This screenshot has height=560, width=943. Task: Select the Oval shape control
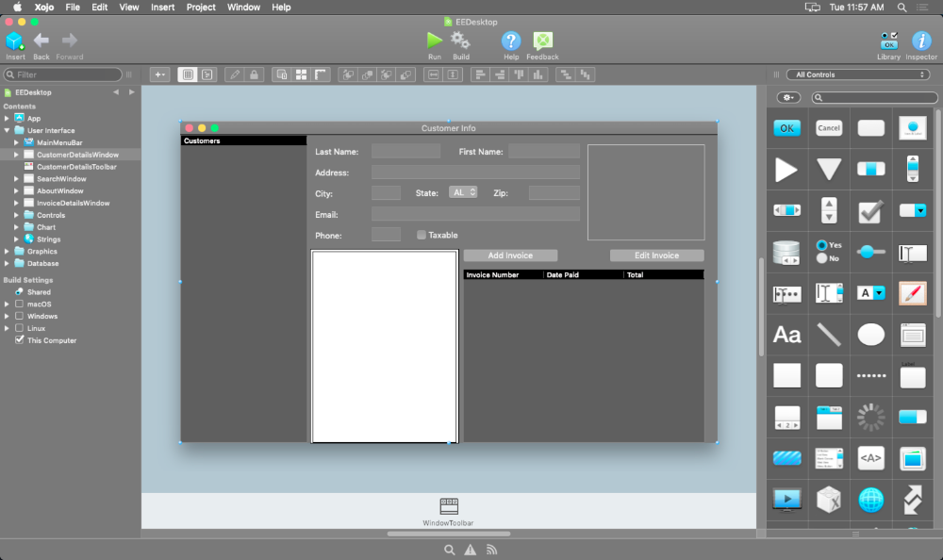[870, 335]
